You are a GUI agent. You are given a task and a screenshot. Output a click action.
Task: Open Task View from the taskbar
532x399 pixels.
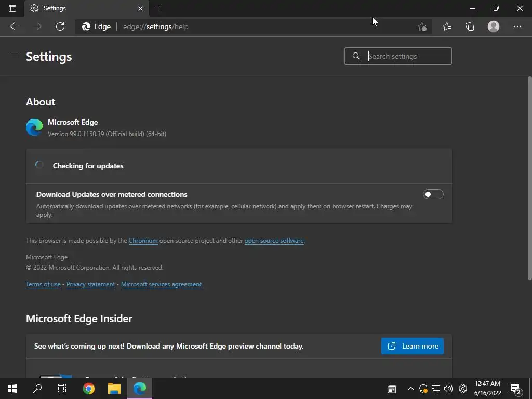[62, 389]
